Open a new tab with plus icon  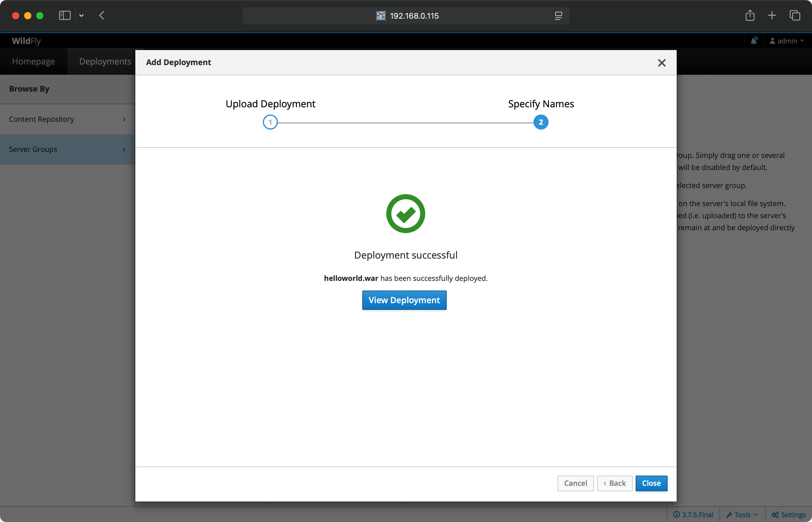tap(772, 15)
